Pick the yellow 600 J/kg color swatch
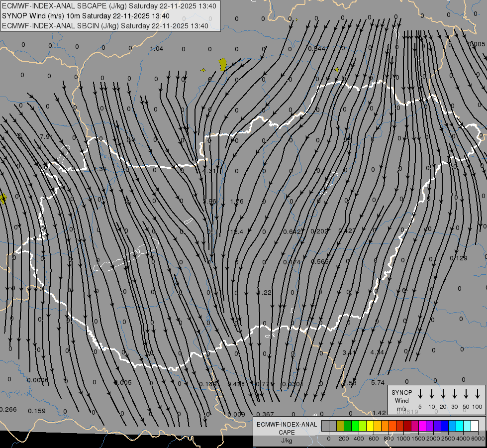The height and width of the screenshot is (448, 487). tap(371, 426)
